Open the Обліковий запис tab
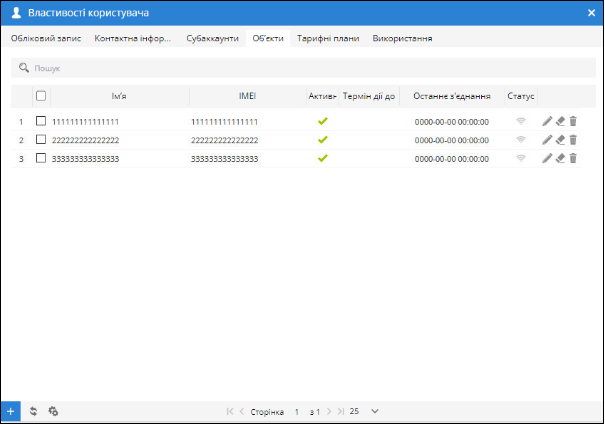Viewport: 605px width, 424px height. pyautogui.click(x=46, y=38)
